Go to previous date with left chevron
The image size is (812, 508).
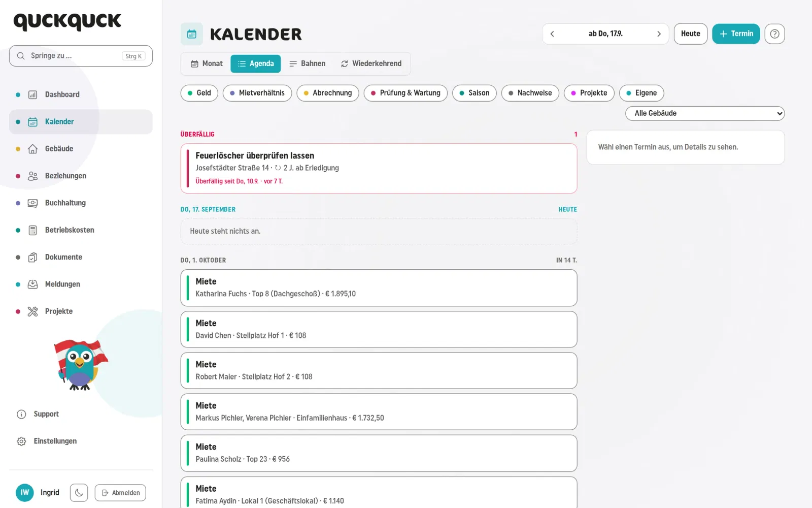point(552,34)
